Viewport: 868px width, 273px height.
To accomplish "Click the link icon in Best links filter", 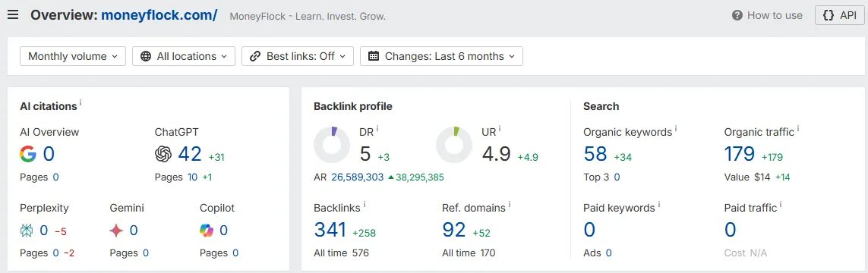I will pos(255,56).
